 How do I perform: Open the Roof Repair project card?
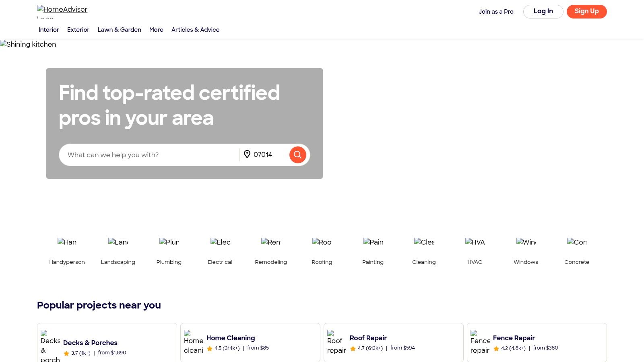(x=393, y=342)
